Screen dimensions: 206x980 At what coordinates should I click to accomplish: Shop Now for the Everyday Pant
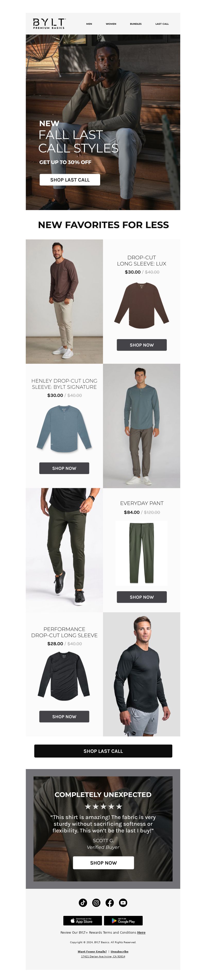pyautogui.click(x=142, y=597)
